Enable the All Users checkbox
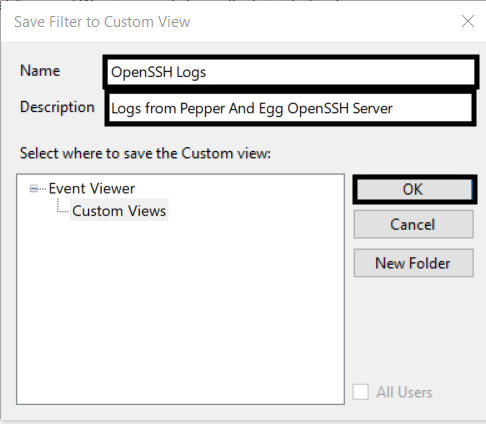Viewport: 486px width, 424px height. pos(361,392)
